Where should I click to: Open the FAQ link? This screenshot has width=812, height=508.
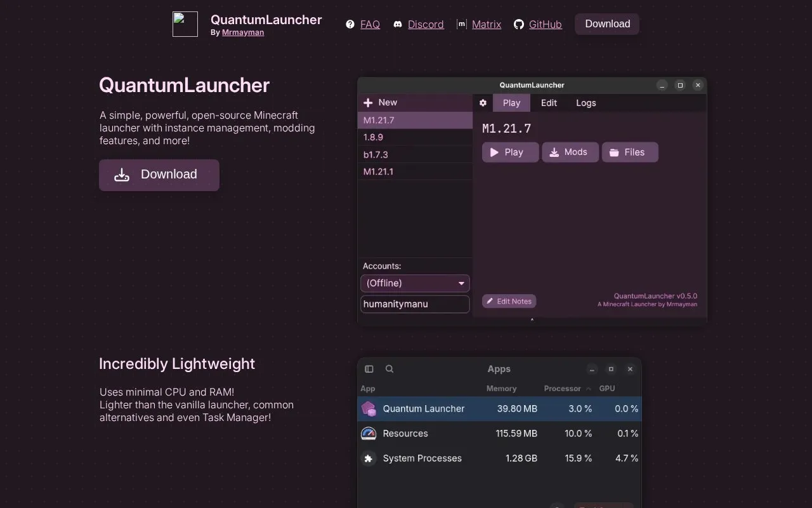[370, 24]
